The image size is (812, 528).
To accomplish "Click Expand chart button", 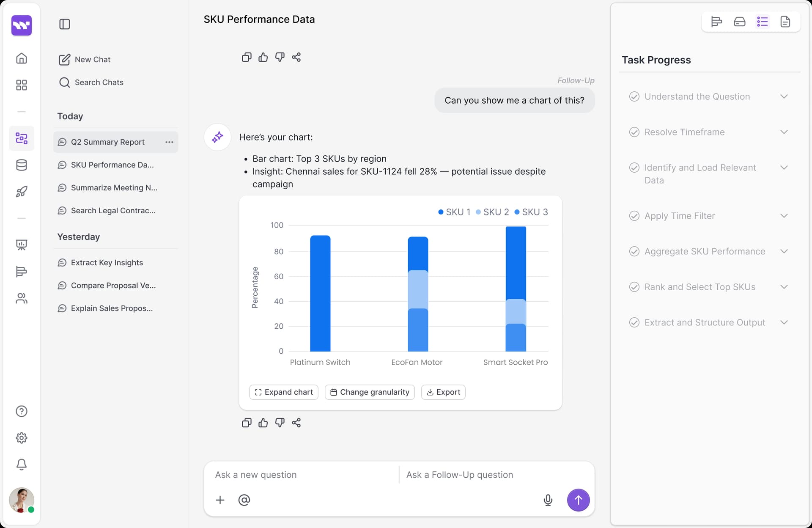I will (x=284, y=392).
